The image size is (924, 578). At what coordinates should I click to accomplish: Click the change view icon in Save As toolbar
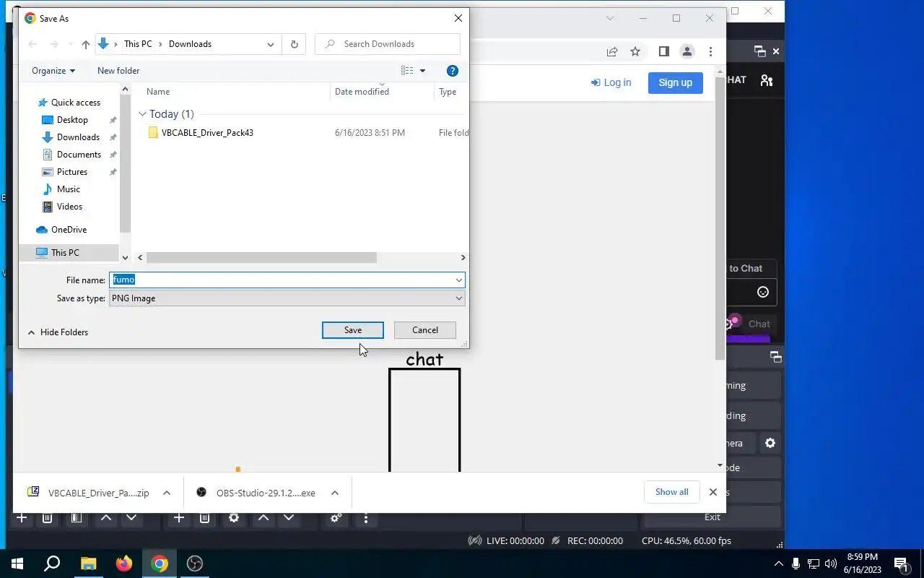(x=407, y=71)
